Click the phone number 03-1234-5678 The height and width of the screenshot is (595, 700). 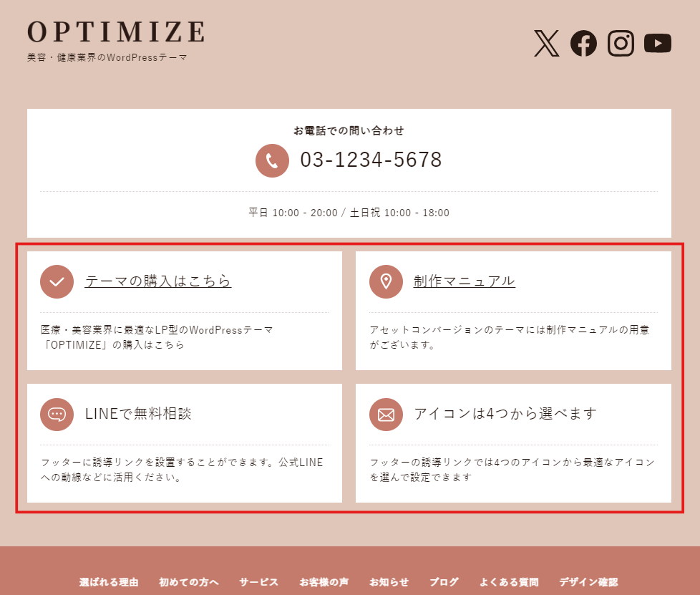[x=371, y=160]
